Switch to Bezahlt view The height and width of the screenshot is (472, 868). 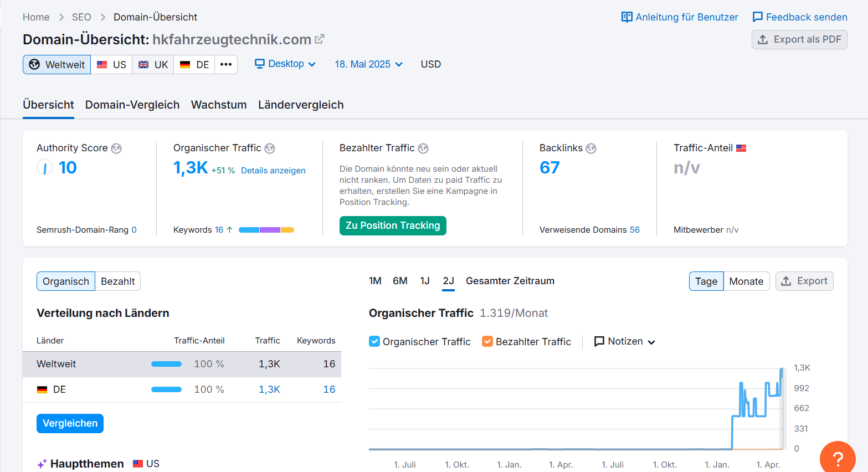tap(117, 281)
